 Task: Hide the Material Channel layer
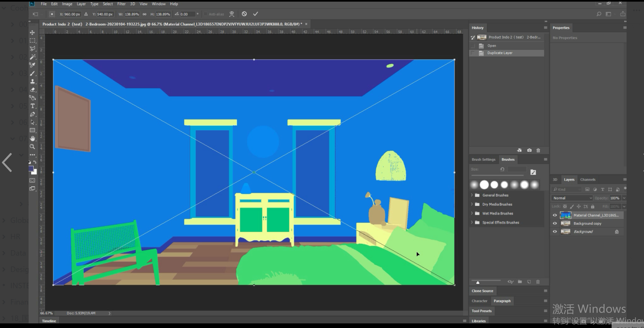(555, 215)
